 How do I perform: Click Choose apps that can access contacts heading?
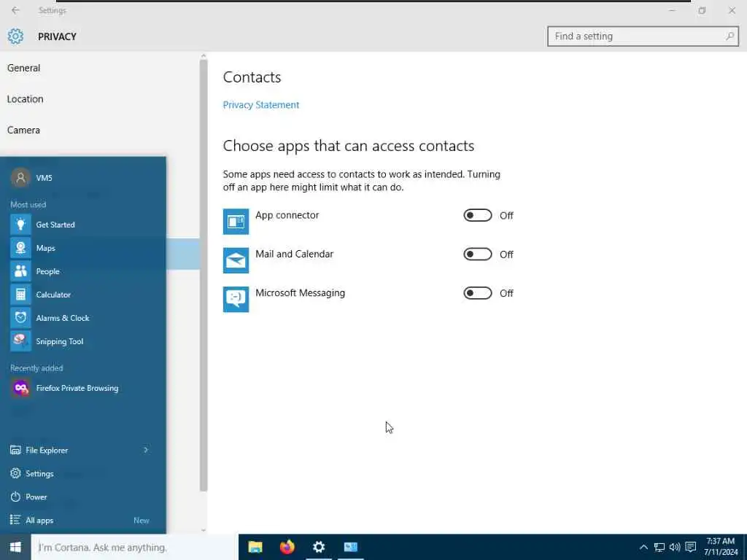[x=349, y=146]
